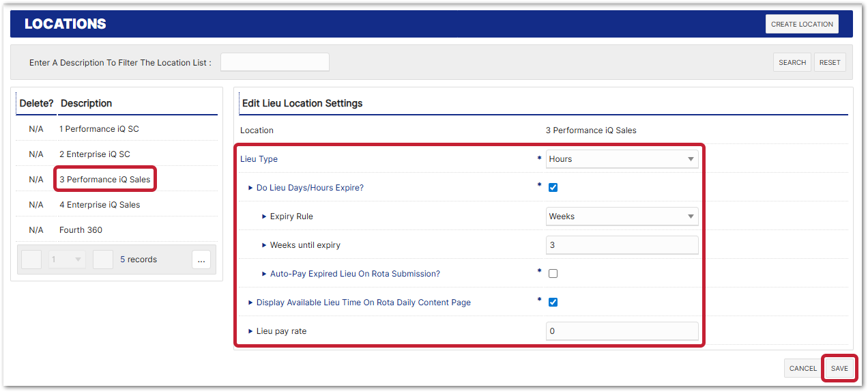Click the blank previous-page button in pager
Image resolution: width=868 pixels, height=392 pixels.
[31, 260]
